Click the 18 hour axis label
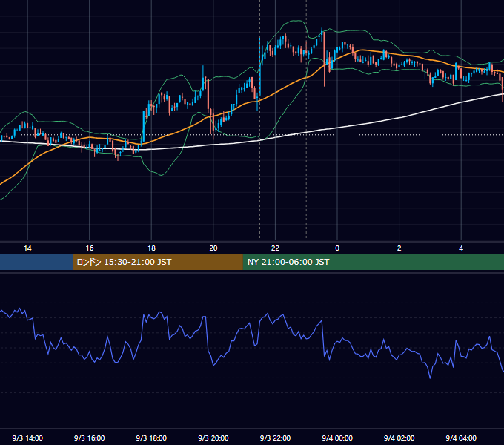This screenshot has height=445, width=504. [151, 248]
